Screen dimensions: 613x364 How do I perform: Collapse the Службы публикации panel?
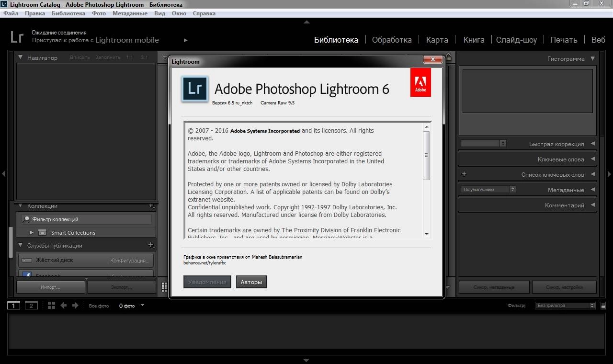21,245
